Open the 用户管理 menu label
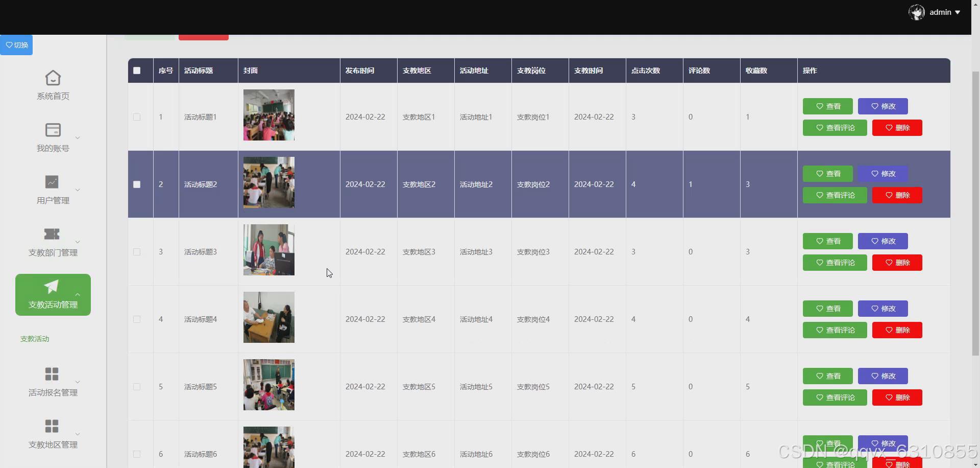The height and width of the screenshot is (468, 980). [53, 200]
